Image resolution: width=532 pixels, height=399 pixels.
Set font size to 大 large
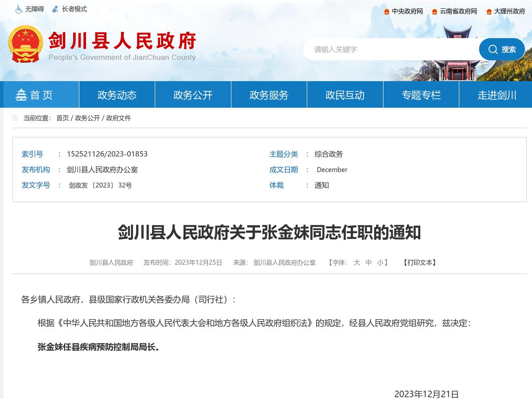(357, 262)
